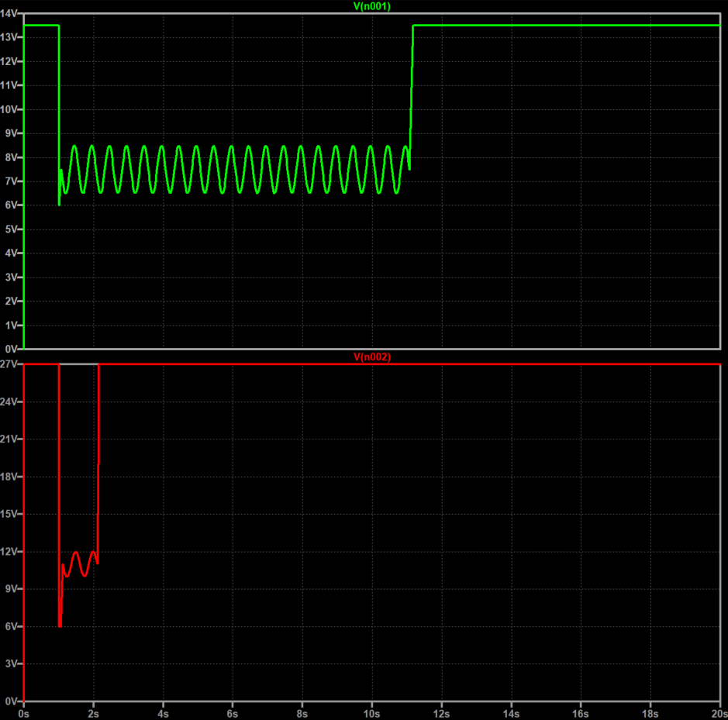Click the 4s label on time axis
The height and width of the screenshot is (720, 728).
(x=163, y=714)
